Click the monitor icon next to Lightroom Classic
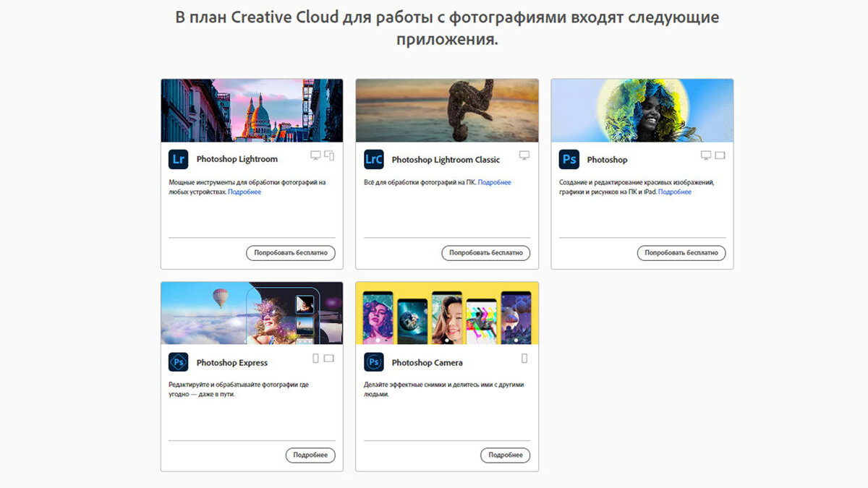868x488 pixels. pyautogui.click(x=524, y=155)
